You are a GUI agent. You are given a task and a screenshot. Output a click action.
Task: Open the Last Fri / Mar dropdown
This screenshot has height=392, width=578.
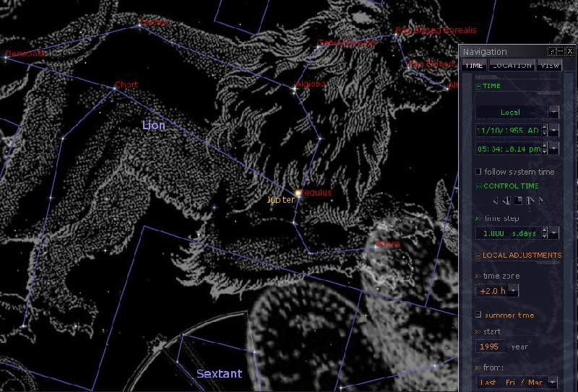coord(553,382)
